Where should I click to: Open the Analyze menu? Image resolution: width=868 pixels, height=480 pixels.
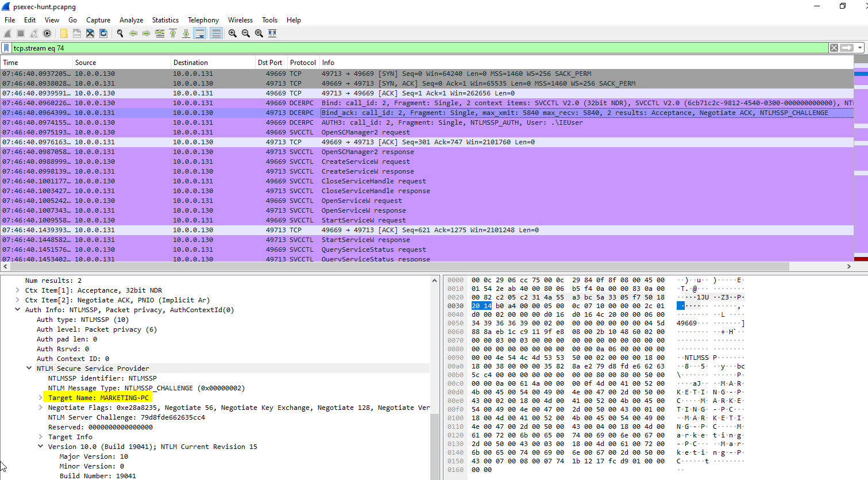(131, 20)
